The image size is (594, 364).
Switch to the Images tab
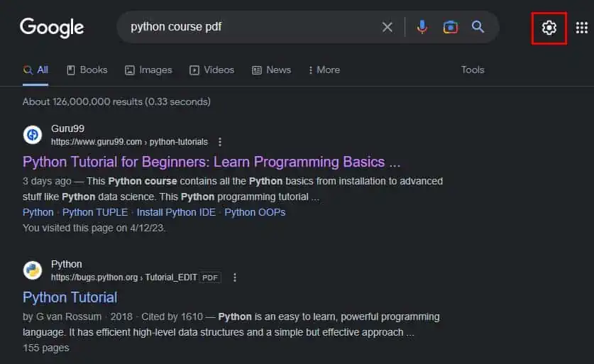[148, 70]
